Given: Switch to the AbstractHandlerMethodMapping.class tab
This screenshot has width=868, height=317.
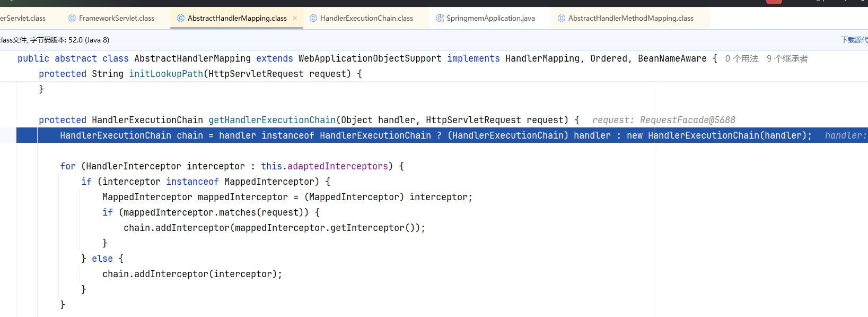Looking at the screenshot, I should click(630, 18).
